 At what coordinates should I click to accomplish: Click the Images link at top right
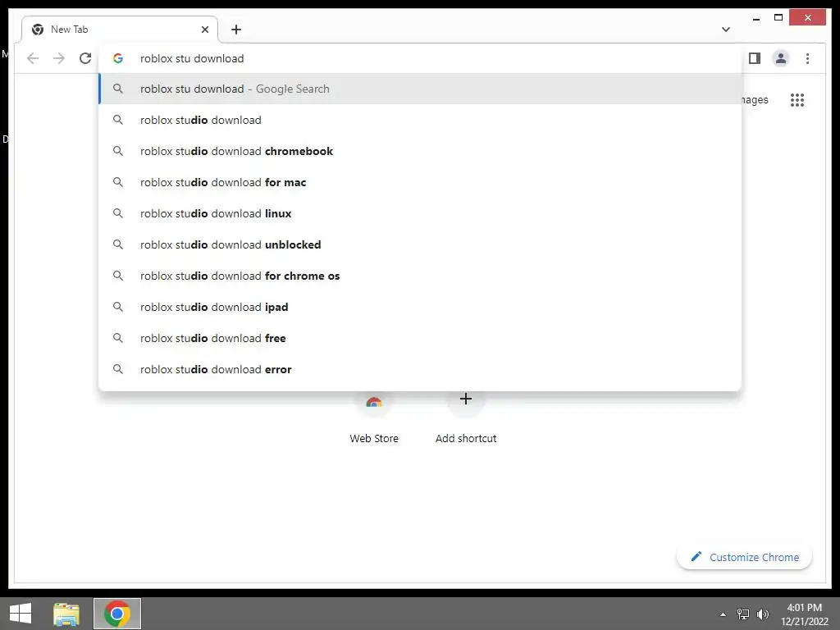(755, 100)
